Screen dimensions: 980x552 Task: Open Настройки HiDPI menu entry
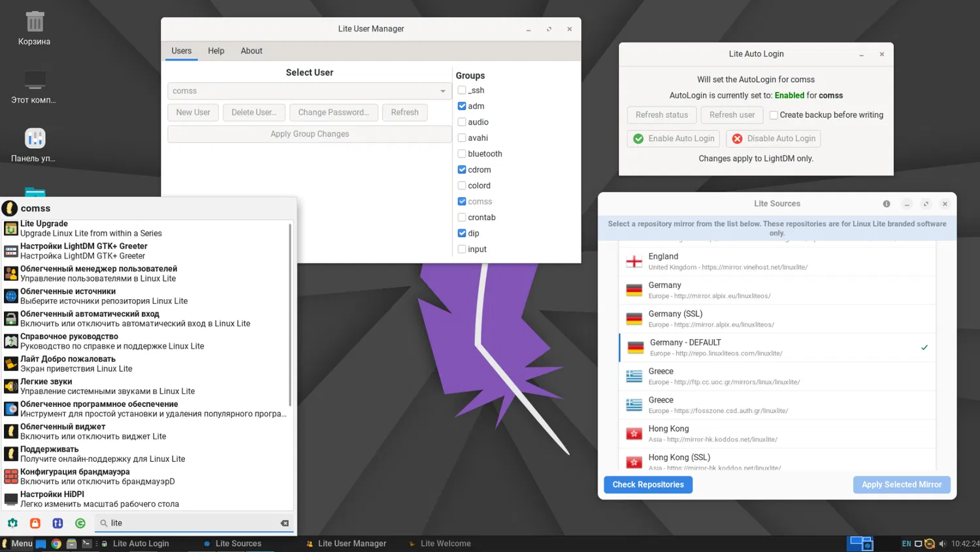click(146, 499)
